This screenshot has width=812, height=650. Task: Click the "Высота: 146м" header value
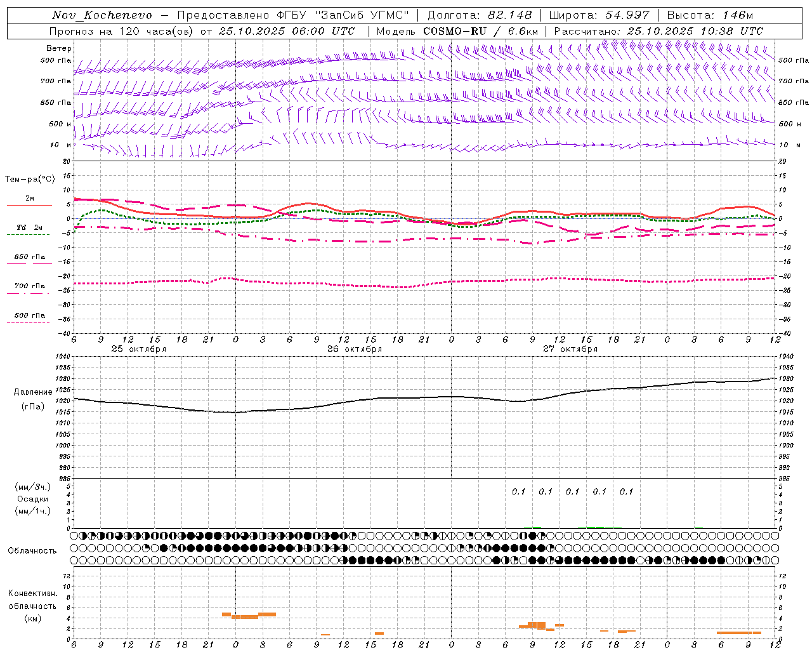710,15
